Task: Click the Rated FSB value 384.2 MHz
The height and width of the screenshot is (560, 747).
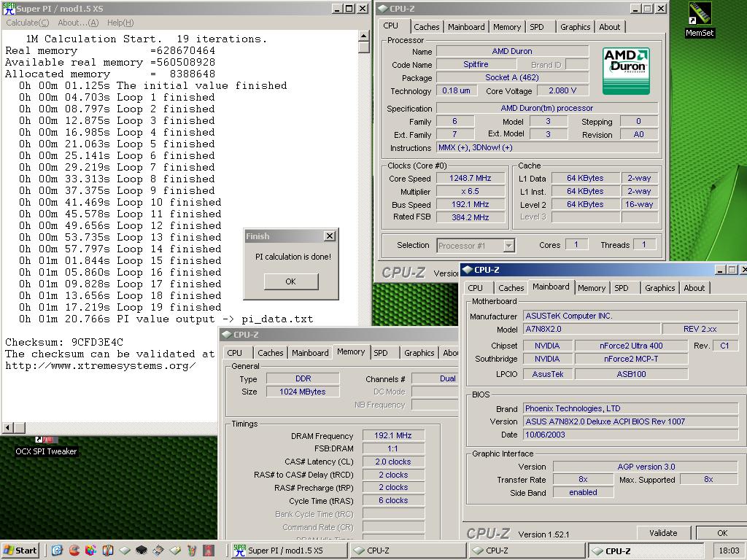Action: click(471, 217)
